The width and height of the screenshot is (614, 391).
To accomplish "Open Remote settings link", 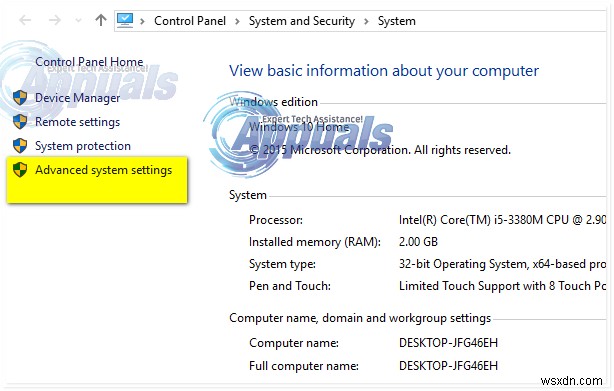I will point(78,122).
